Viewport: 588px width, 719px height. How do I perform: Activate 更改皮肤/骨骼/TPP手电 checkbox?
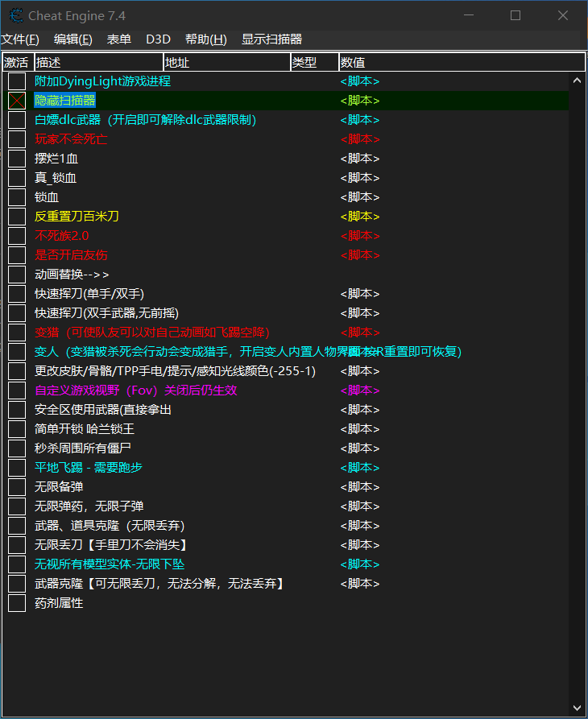pos(17,371)
